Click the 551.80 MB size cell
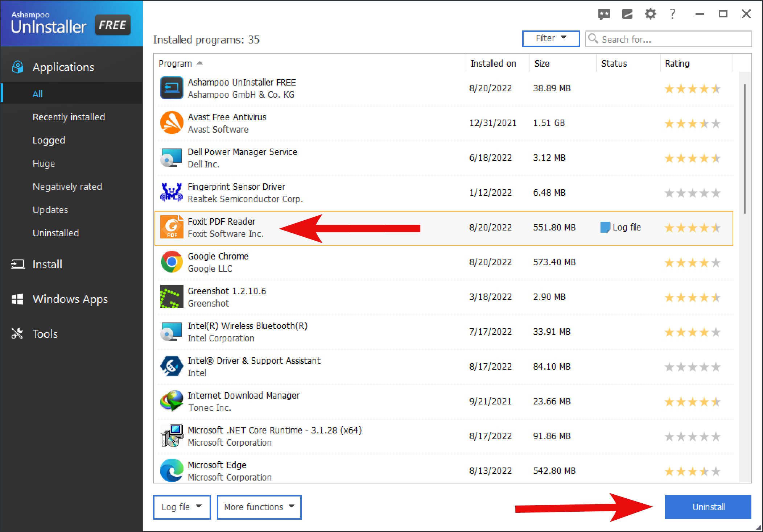Viewport: 763px width, 532px height. point(554,227)
